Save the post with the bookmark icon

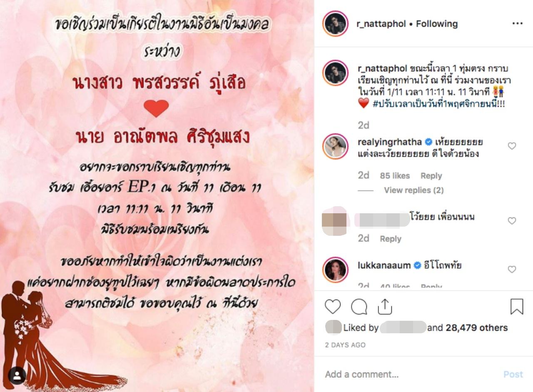pyautogui.click(x=517, y=307)
